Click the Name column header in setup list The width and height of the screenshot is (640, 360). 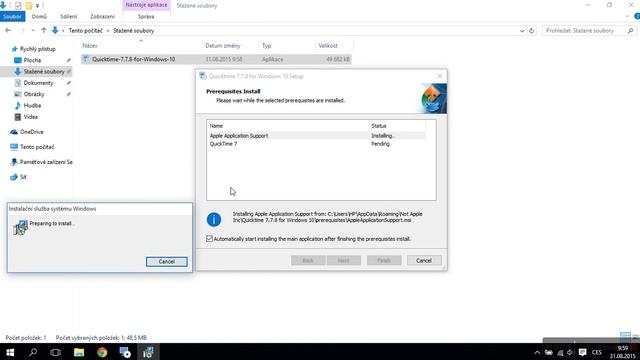216,126
